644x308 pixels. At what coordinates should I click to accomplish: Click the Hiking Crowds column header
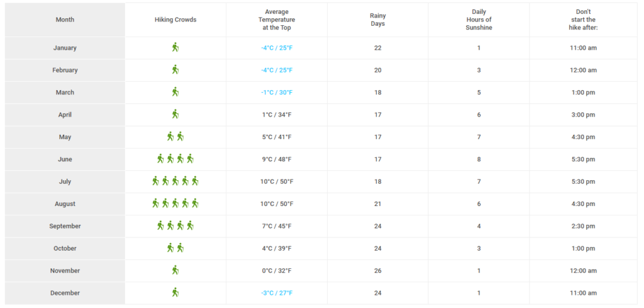[x=175, y=20]
